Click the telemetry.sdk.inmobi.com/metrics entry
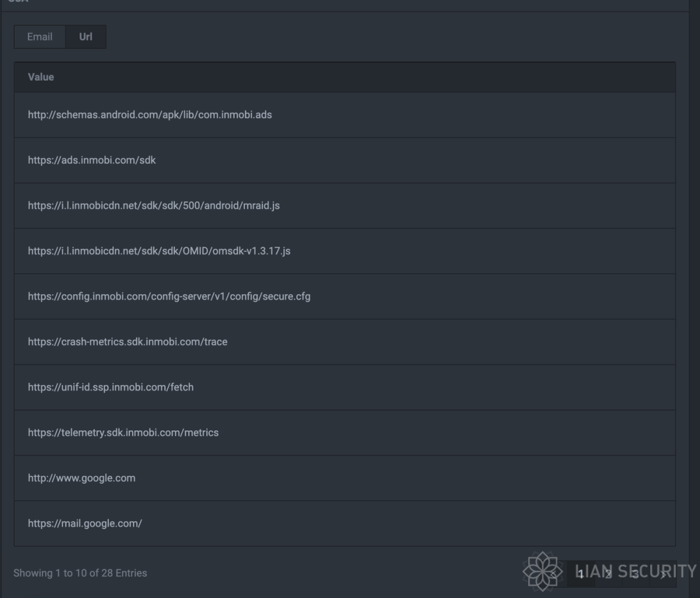This screenshot has height=598, width=700. 345,433
